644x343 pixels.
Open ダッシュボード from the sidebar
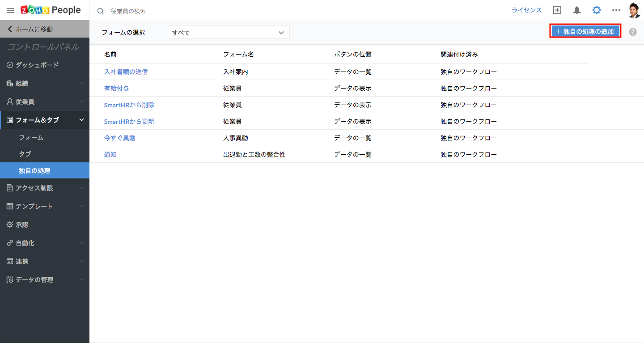(37, 65)
